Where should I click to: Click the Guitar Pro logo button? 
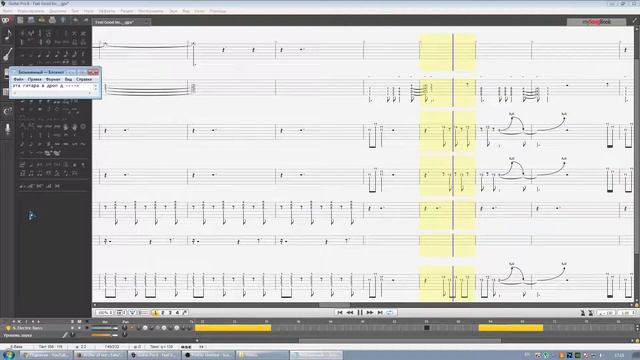point(7,20)
